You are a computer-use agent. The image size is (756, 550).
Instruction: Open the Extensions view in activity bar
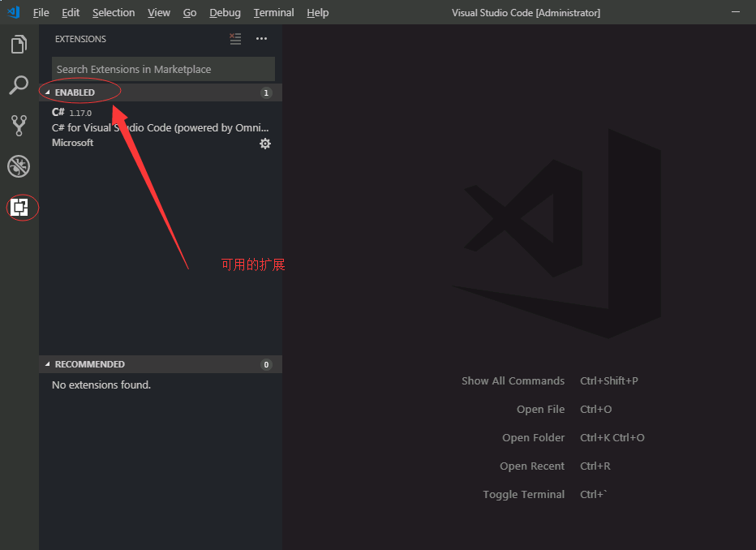[19, 208]
